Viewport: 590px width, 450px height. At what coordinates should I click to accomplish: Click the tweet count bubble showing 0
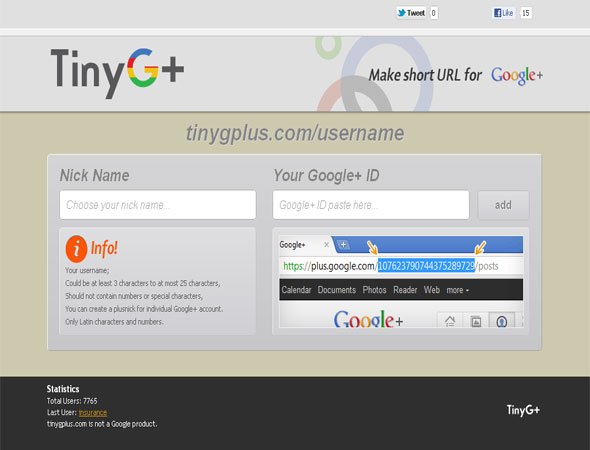(433, 13)
